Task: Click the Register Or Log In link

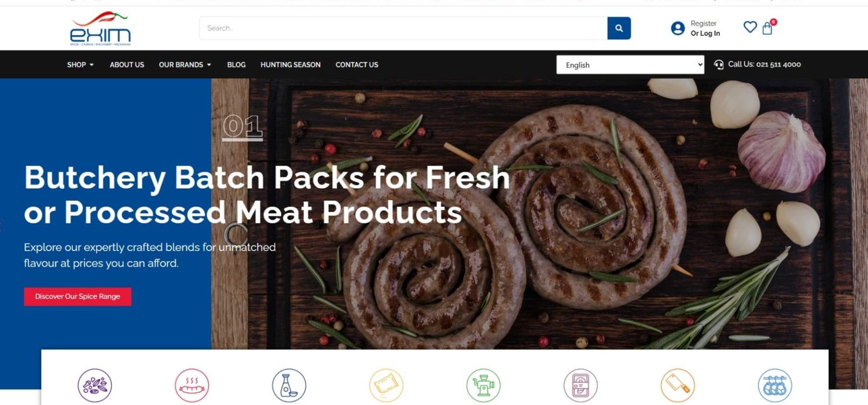Action: pos(705,28)
